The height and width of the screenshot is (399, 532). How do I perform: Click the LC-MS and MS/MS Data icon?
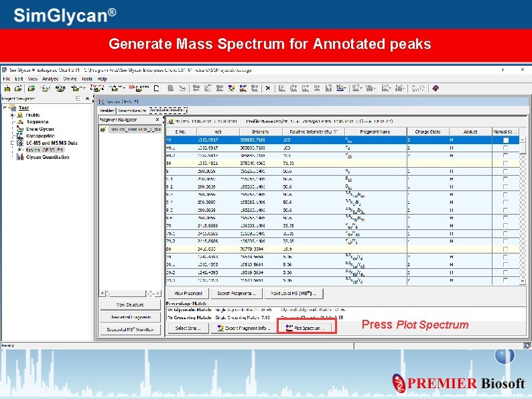point(20,143)
